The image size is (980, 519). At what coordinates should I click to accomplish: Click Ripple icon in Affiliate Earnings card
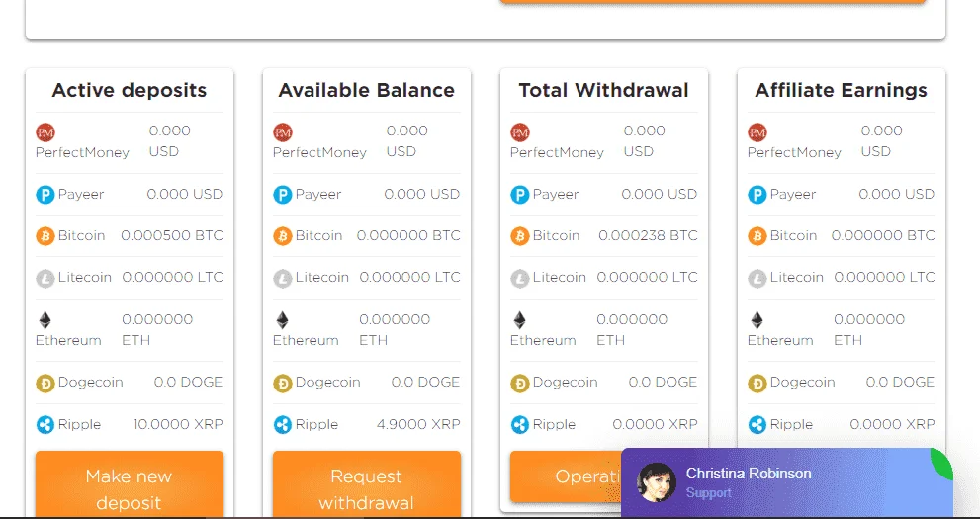(757, 425)
